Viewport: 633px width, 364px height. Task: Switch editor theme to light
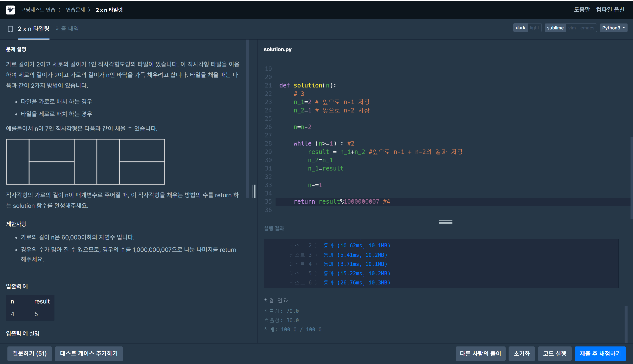pyautogui.click(x=534, y=28)
